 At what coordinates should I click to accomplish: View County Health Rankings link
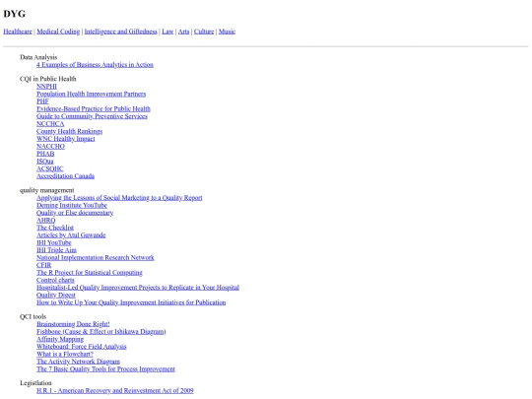pyautogui.click(x=70, y=131)
